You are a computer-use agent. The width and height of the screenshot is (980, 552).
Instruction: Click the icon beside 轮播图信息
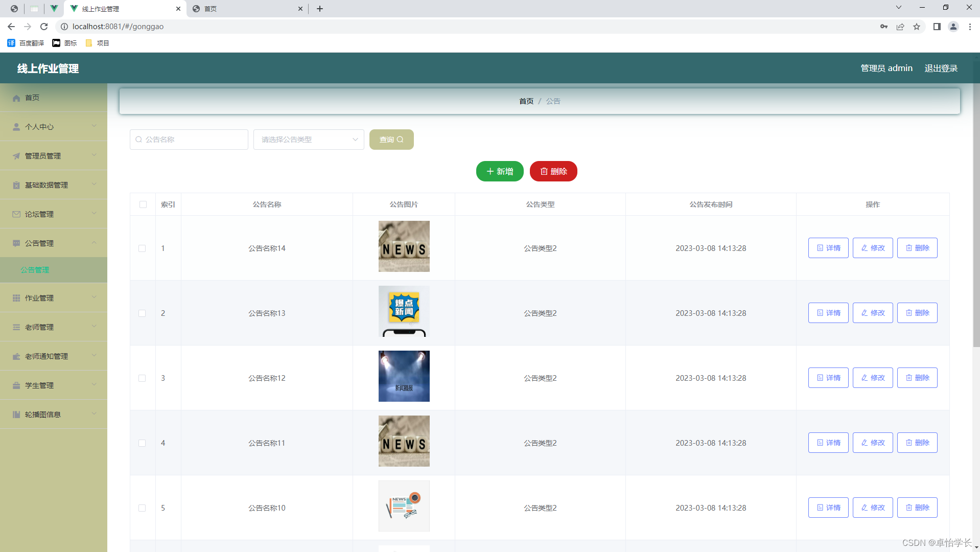point(16,415)
